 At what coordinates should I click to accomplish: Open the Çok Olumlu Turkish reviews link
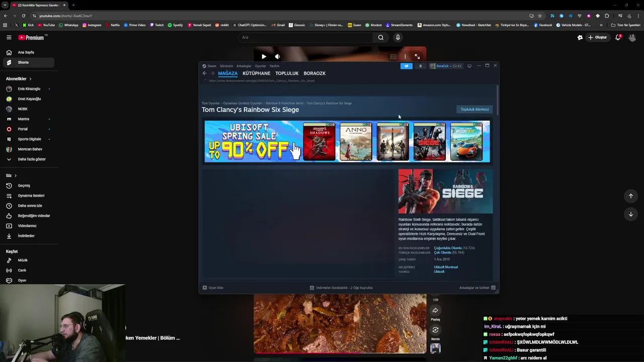[x=443, y=252]
